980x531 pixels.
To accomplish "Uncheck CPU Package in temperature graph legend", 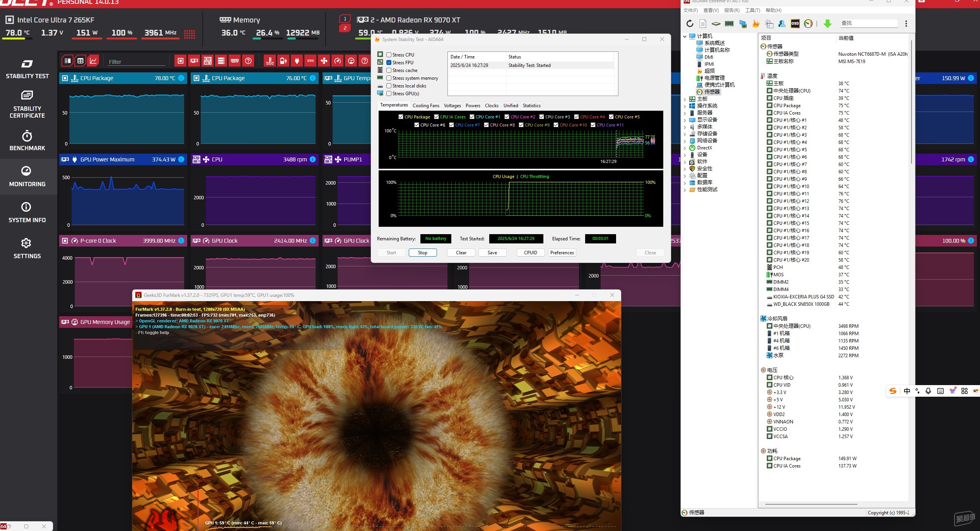I will (x=401, y=117).
